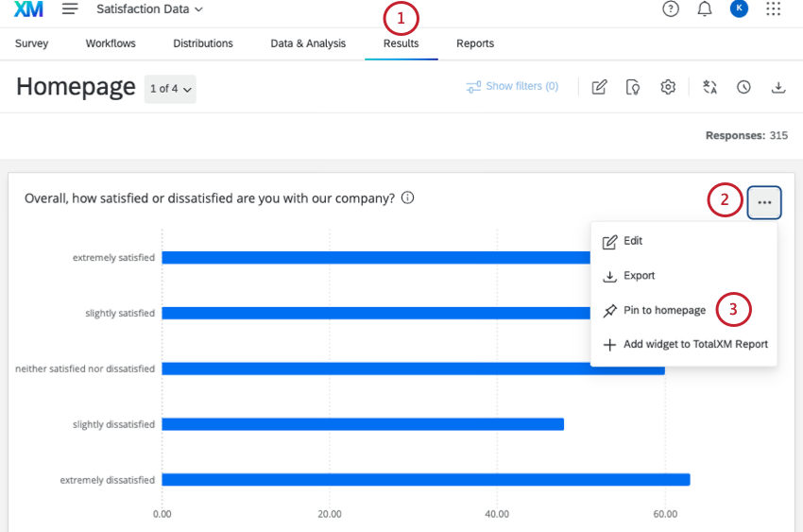This screenshot has height=532, width=803.
Task: Open the Reports tab
Action: pos(475,43)
